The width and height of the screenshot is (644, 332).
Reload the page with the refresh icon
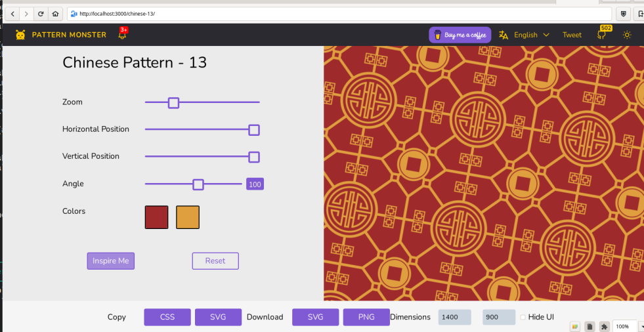point(41,14)
